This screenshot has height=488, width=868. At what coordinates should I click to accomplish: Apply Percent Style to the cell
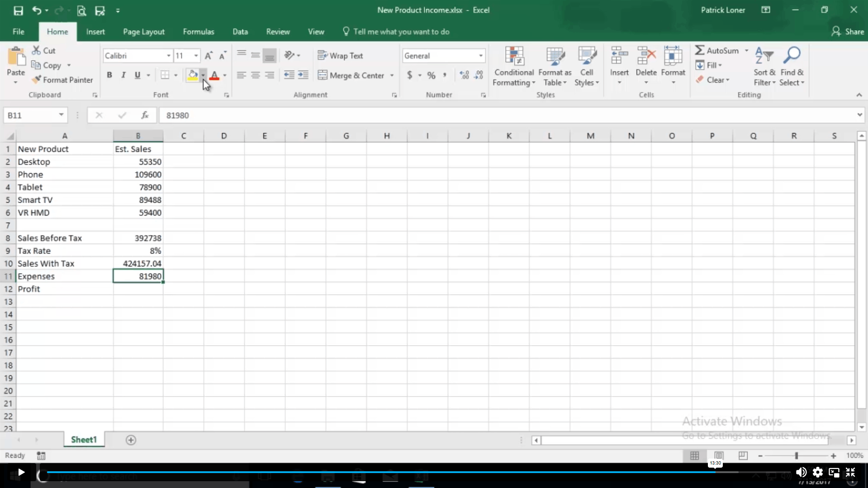(431, 76)
